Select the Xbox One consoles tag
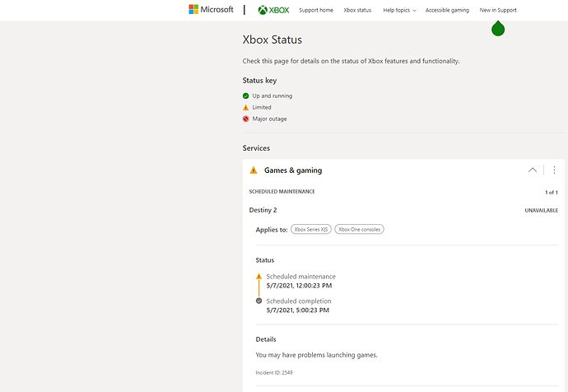This screenshot has width=568, height=392. point(359,229)
